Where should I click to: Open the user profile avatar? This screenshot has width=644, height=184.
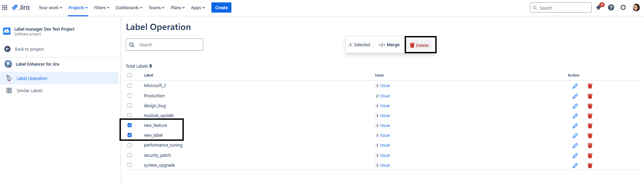(x=636, y=7)
